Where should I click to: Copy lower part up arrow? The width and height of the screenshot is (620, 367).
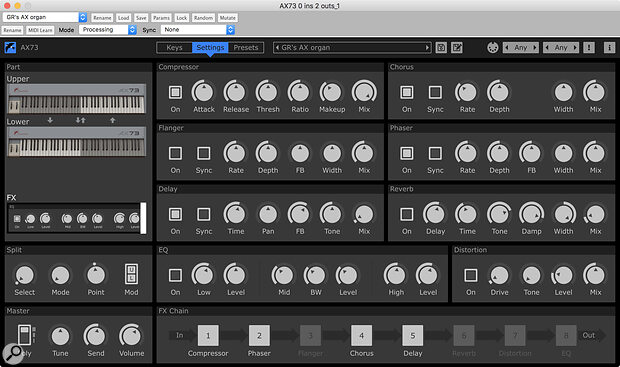(113, 120)
